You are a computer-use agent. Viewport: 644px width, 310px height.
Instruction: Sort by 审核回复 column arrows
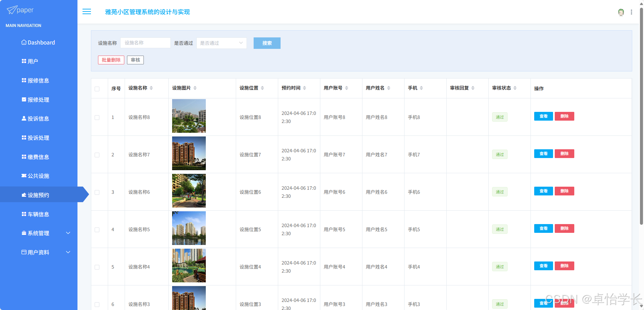click(x=473, y=88)
